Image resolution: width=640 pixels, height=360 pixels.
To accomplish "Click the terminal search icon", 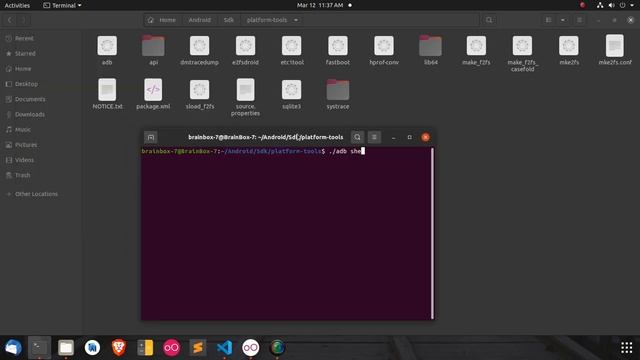I will tap(357, 137).
